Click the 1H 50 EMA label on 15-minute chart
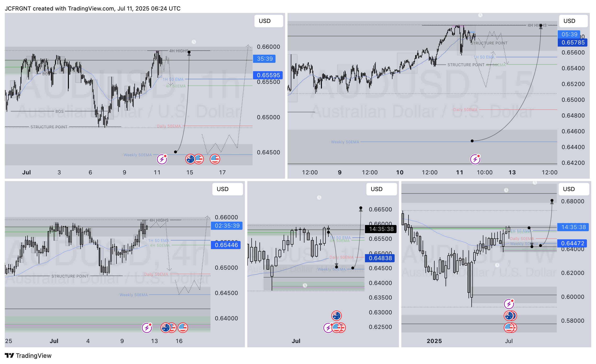 tap(484, 57)
